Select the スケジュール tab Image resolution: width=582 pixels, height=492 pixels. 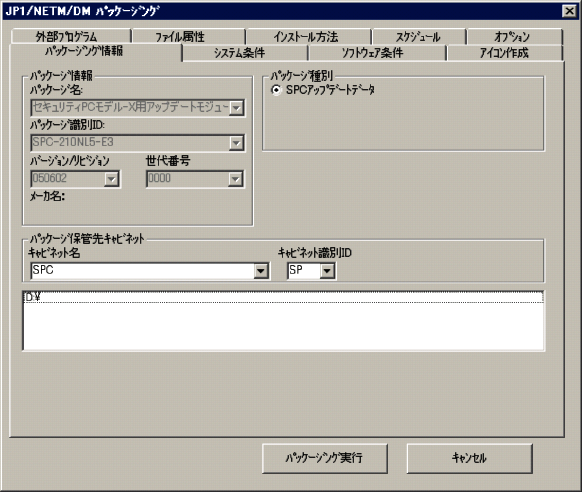point(419,36)
